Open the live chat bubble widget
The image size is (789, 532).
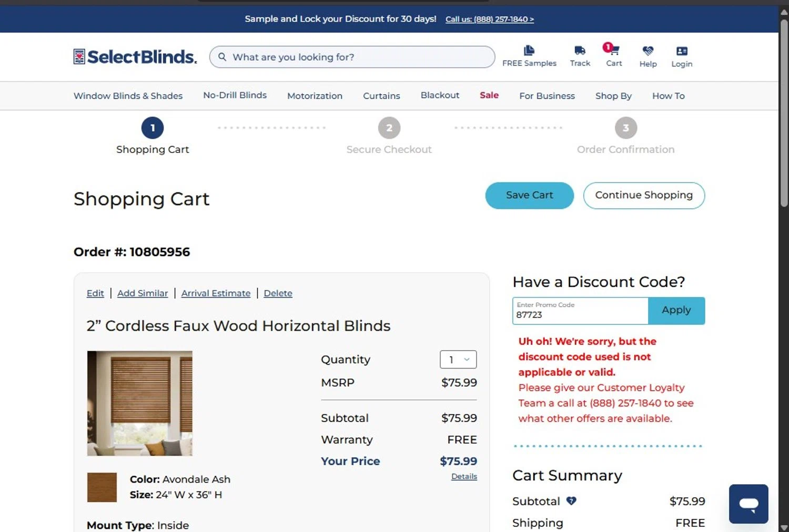[748, 504]
